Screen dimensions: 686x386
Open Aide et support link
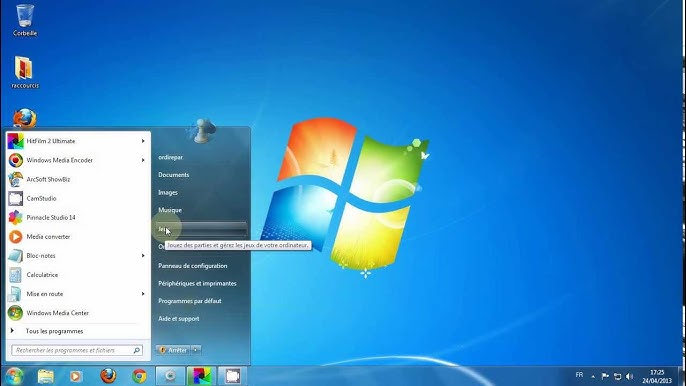pos(178,319)
